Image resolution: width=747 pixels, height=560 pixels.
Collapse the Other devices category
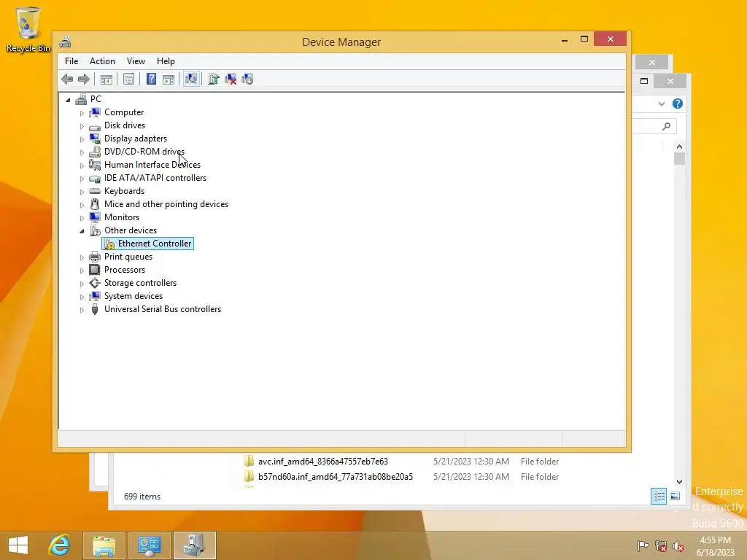pyautogui.click(x=82, y=231)
